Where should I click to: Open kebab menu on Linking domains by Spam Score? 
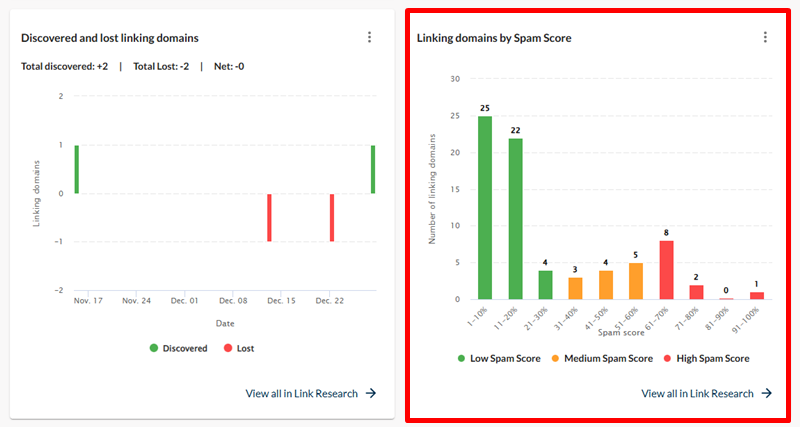click(765, 37)
